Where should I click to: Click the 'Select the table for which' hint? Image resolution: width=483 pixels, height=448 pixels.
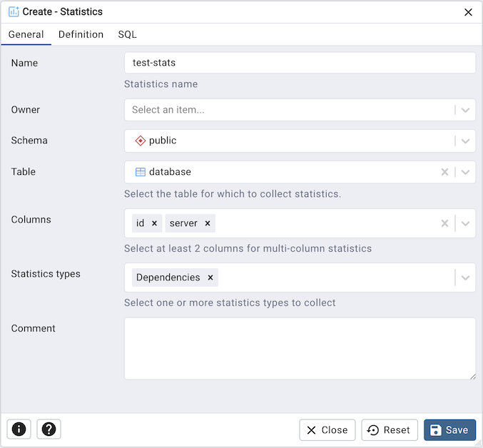click(x=233, y=194)
